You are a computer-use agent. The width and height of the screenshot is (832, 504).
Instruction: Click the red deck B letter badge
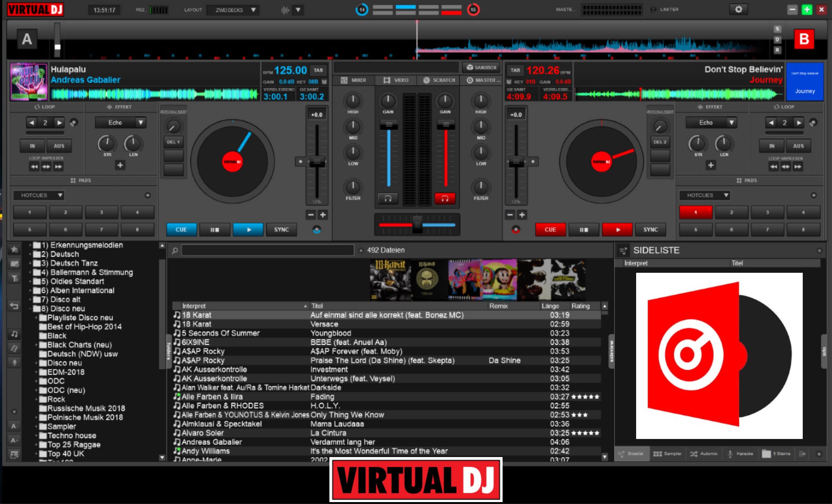(x=804, y=39)
